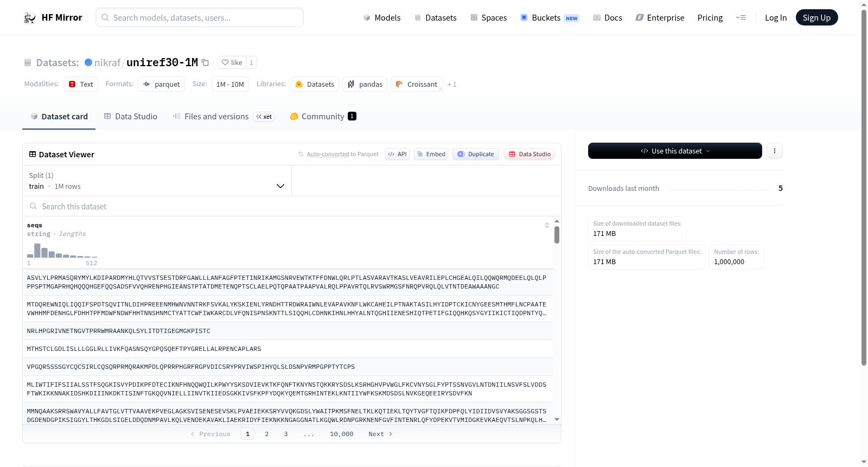Open the Models page
This screenshot has width=868, height=467.
[x=382, y=18]
